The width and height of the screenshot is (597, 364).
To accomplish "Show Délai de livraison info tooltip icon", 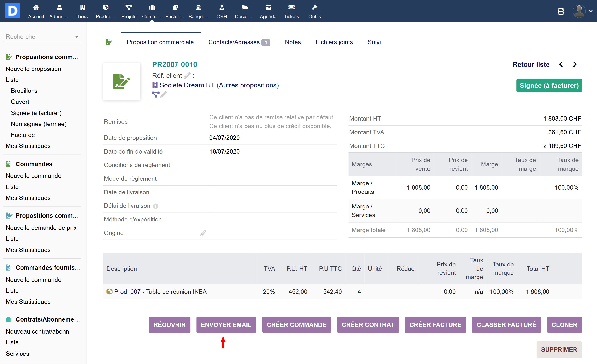I will (x=155, y=206).
